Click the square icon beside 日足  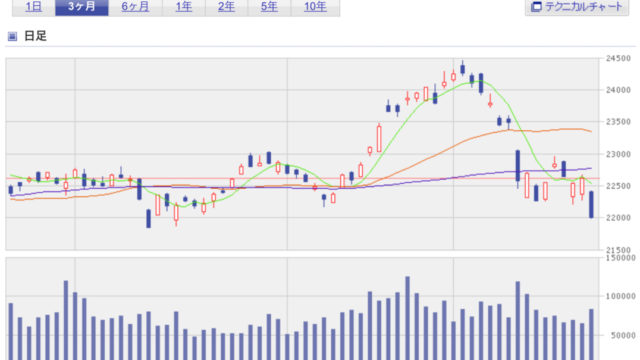12,36
